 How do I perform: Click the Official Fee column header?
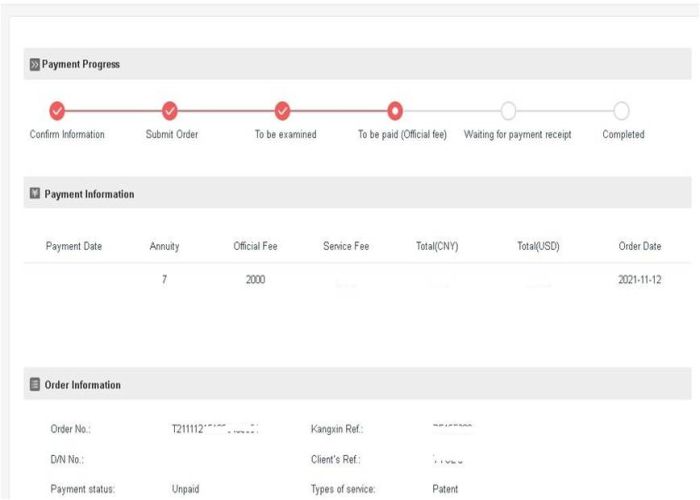255,246
